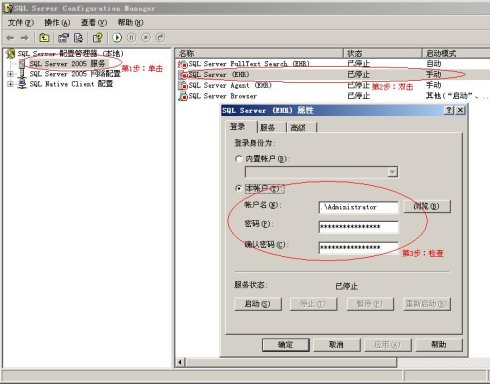Click the Start Mode column header
The height and width of the screenshot is (384, 490).
point(456,53)
